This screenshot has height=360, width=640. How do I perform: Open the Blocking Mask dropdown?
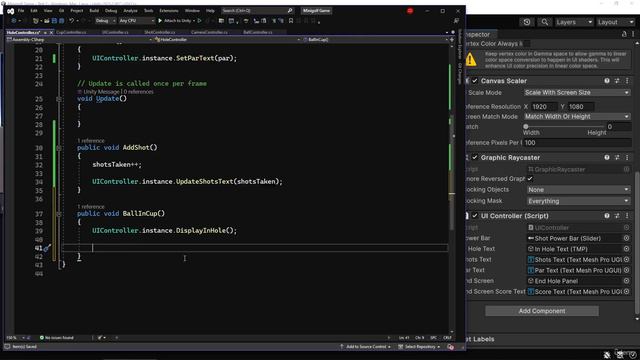pos(578,201)
